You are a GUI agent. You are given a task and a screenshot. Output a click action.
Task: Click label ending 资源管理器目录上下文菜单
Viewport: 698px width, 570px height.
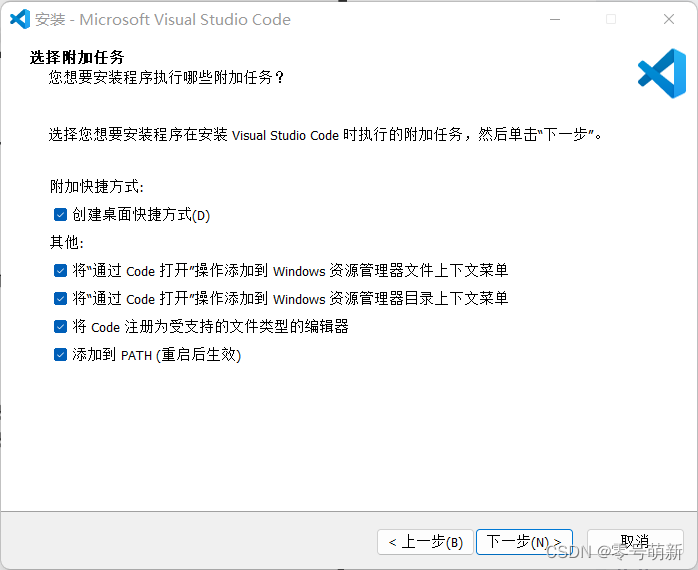pos(290,299)
